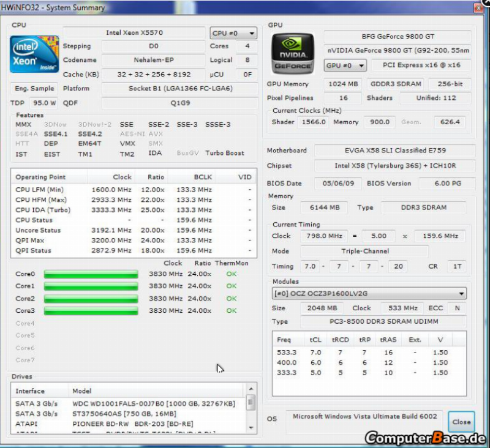
Task: Select the Model column header in Drives
Action: (156, 391)
